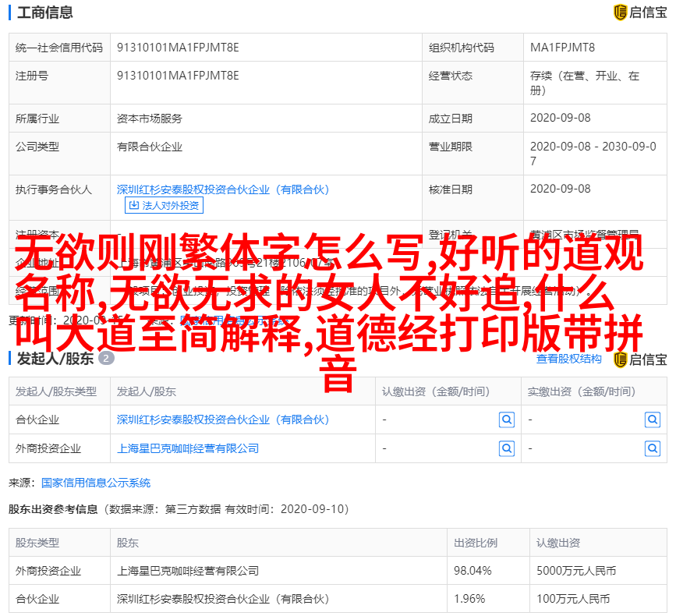Click 实缴出资 search icon in 外商投资企业 row
This screenshot has width=676, height=616.
pyautogui.click(x=653, y=449)
